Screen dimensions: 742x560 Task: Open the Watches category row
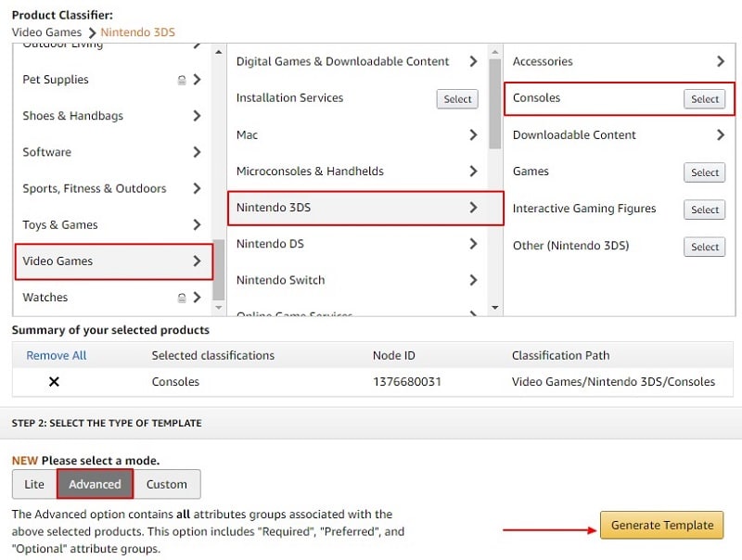tap(112, 297)
